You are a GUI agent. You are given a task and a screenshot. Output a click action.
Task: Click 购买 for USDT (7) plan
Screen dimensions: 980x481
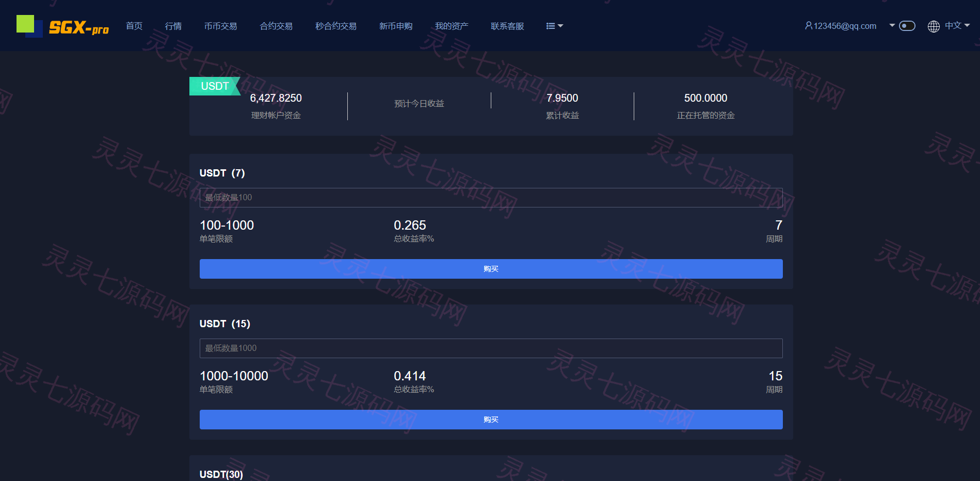pos(491,269)
